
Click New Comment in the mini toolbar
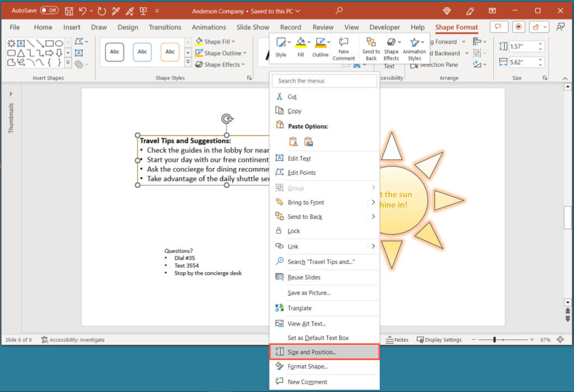pyautogui.click(x=344, y=48)
